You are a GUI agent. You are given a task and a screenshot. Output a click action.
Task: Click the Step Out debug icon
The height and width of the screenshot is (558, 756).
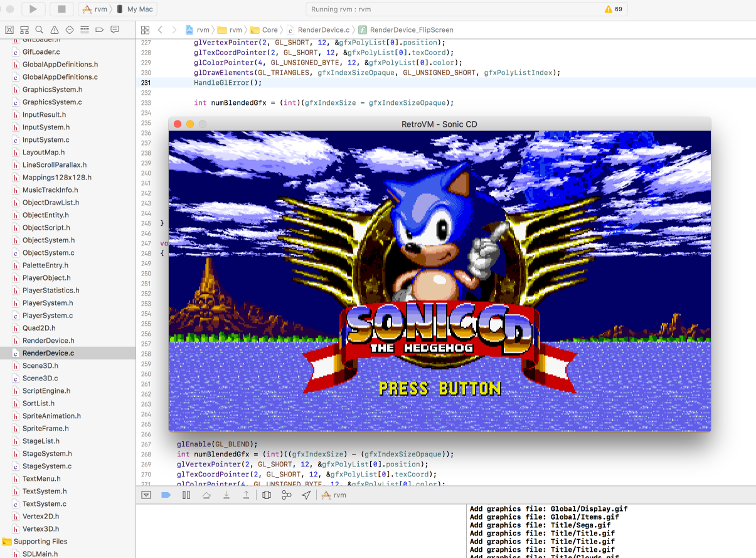247,495
